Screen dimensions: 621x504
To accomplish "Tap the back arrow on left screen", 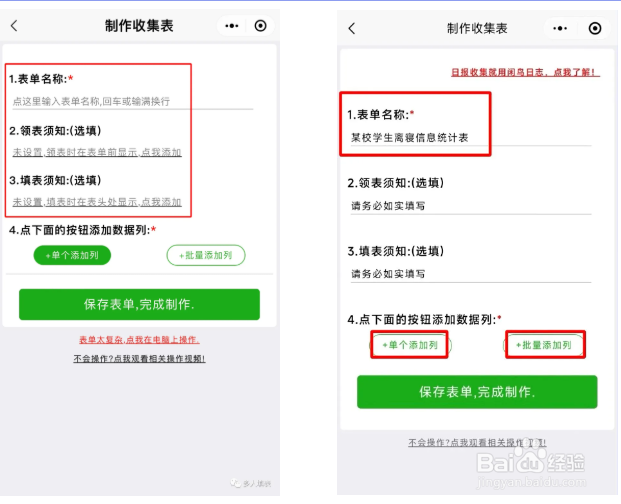I will click(x=14, y=26).
